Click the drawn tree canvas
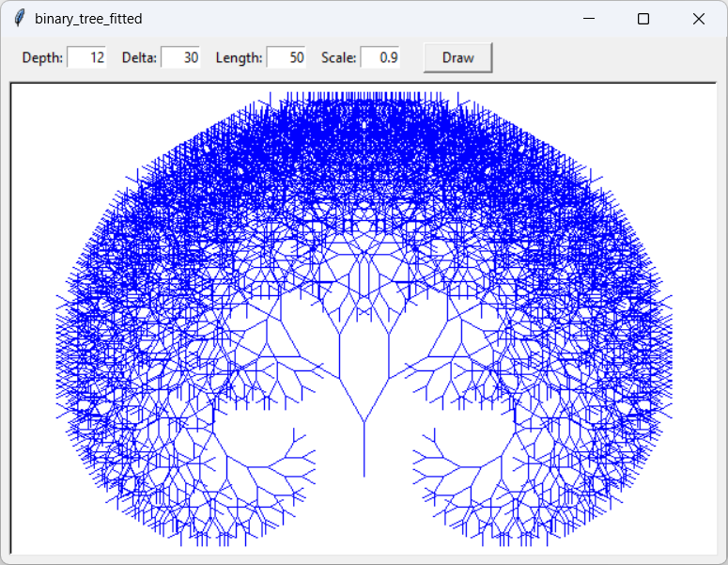The image size is (728, 565). coord(364,319)
